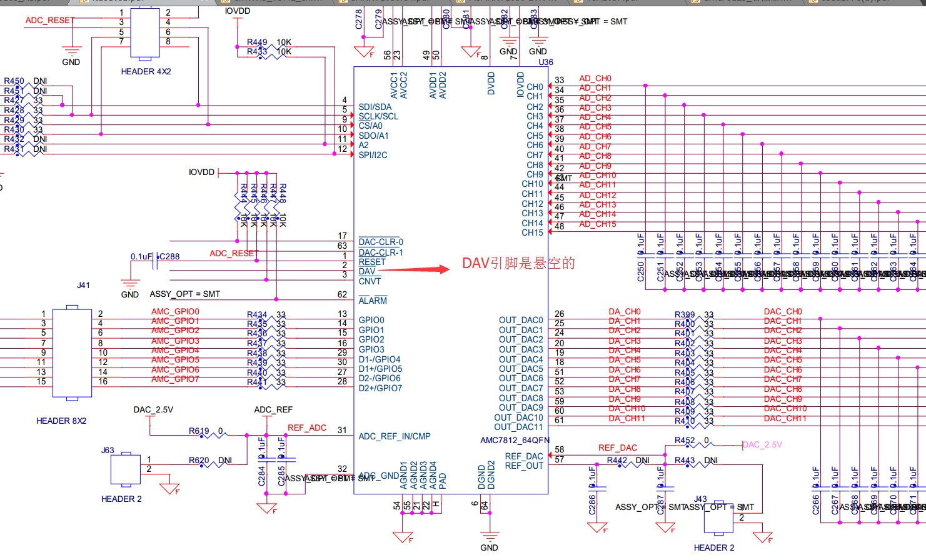Select the SDO/A1 pin label

(373, 136)
